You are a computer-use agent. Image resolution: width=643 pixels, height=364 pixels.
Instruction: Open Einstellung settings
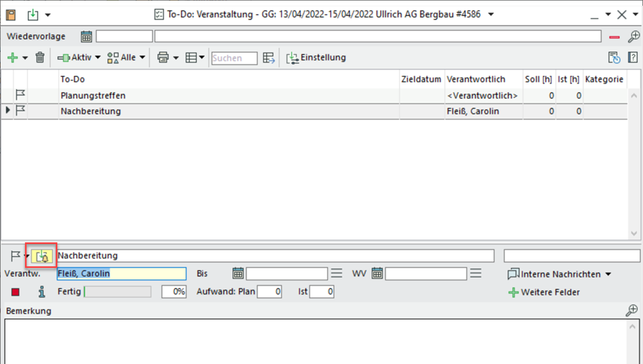[x=316, y=58]
